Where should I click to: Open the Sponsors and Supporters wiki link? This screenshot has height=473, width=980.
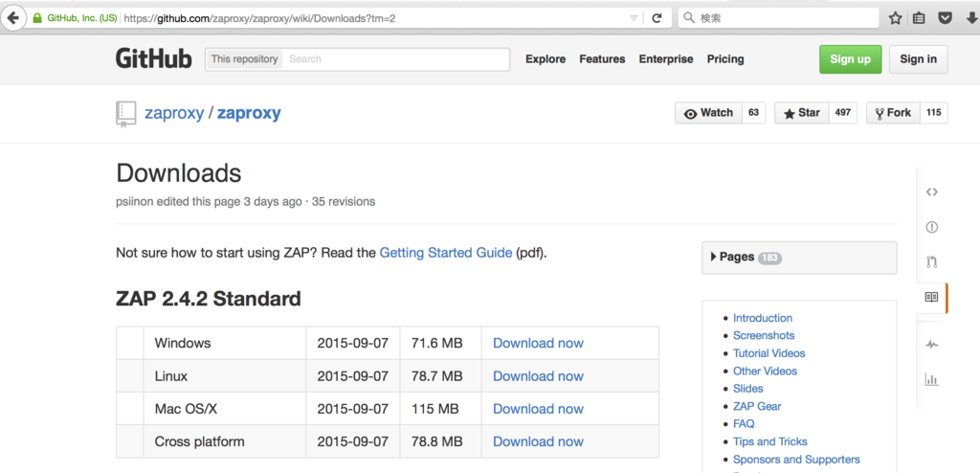[796, 460]
